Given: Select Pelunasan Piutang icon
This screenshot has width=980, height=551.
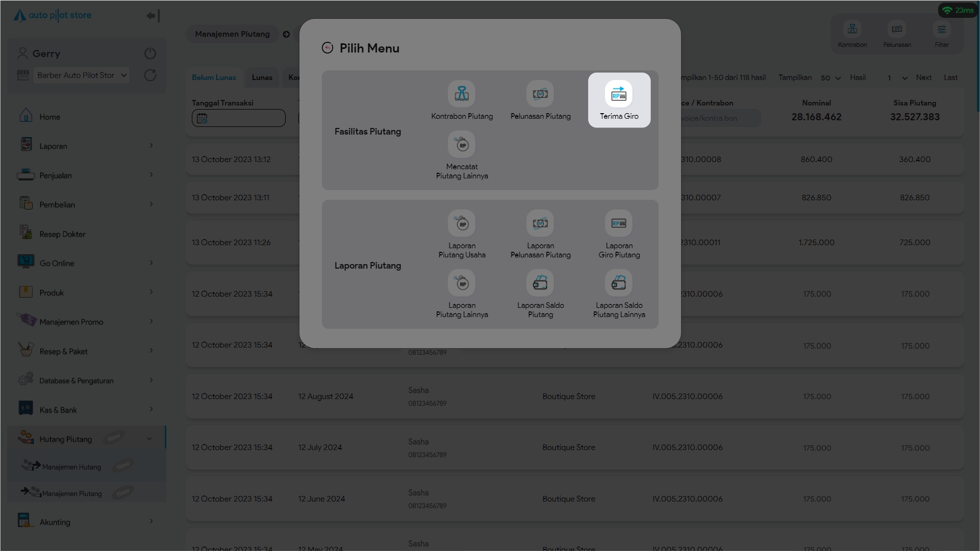Looking at the screenshot, I should 540,94.
